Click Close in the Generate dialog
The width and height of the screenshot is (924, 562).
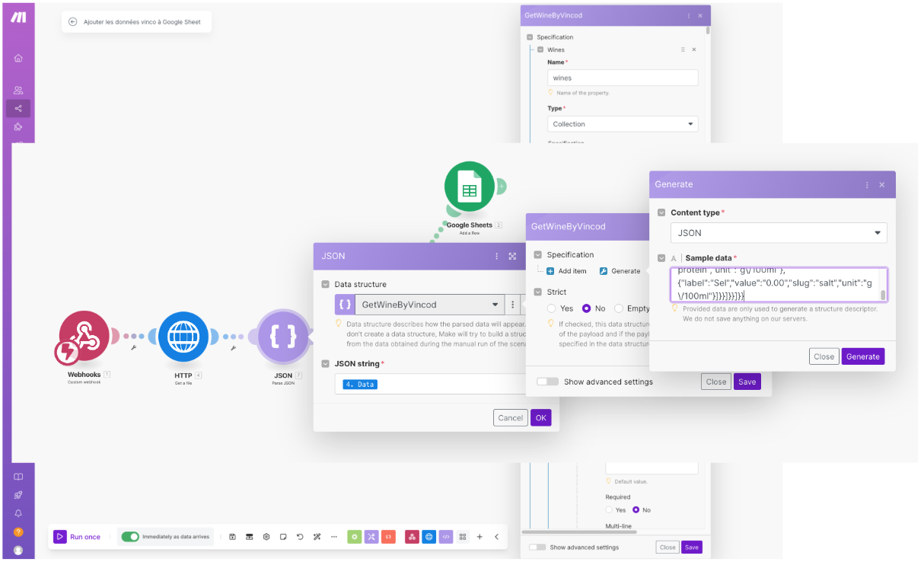824,356
